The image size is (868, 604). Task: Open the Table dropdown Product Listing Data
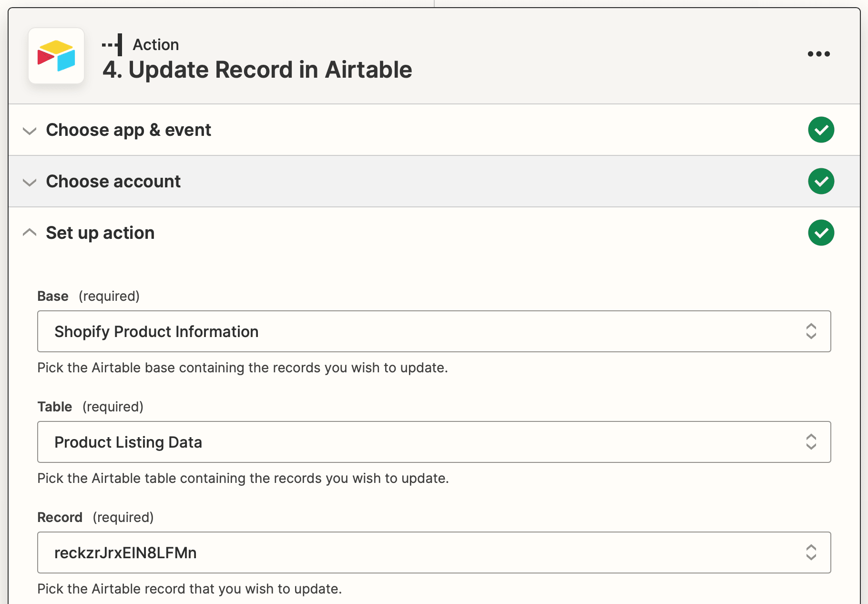click(434, 442)
